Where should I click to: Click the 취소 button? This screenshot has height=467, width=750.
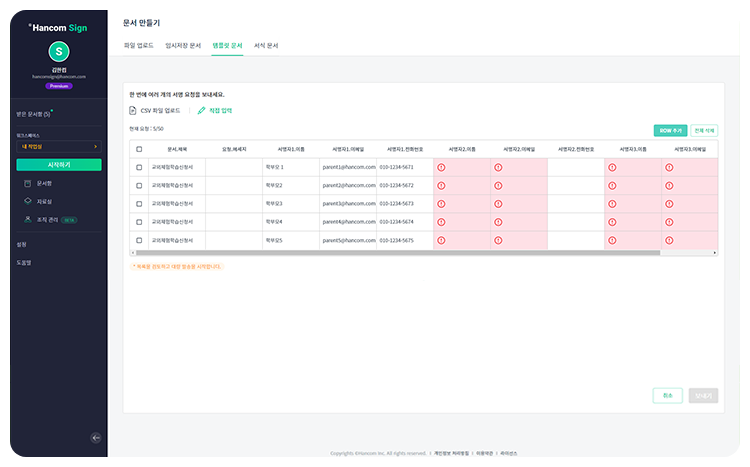(x=667, y=396)
